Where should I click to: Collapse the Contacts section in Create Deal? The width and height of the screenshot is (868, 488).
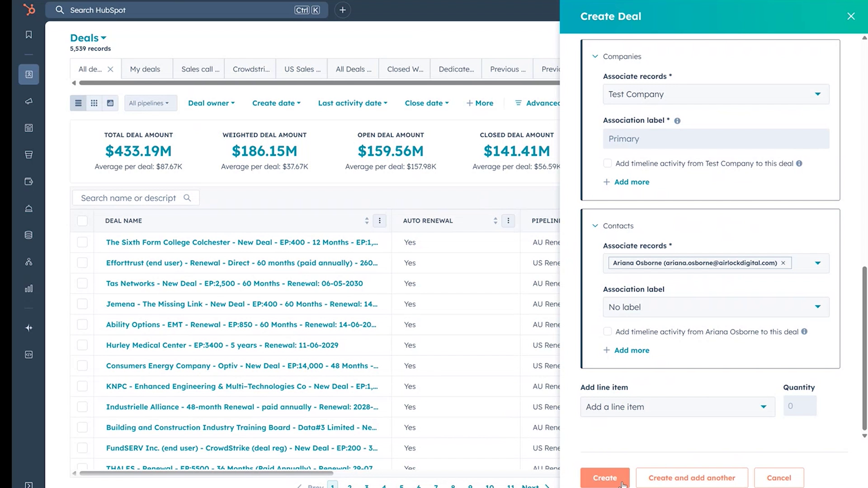point(594,225)
